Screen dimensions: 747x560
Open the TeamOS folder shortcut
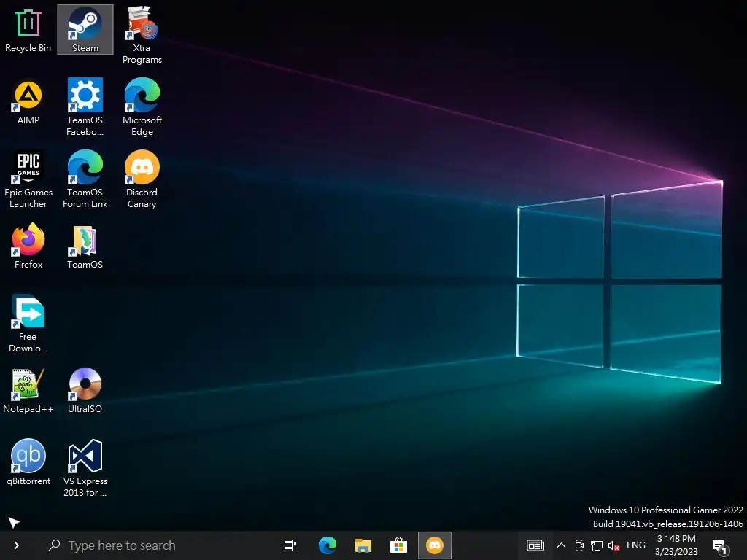(x=85, y=246)
